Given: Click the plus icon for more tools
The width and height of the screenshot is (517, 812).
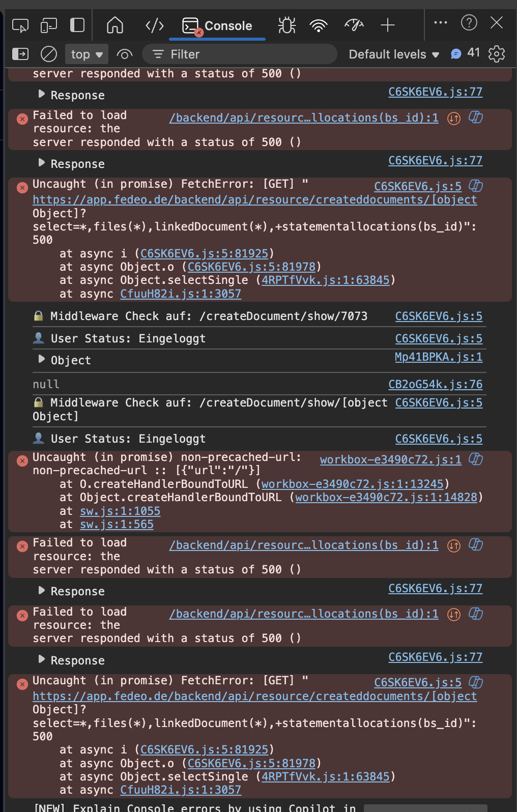Looking at the screenshot, I should click(388, 25).
